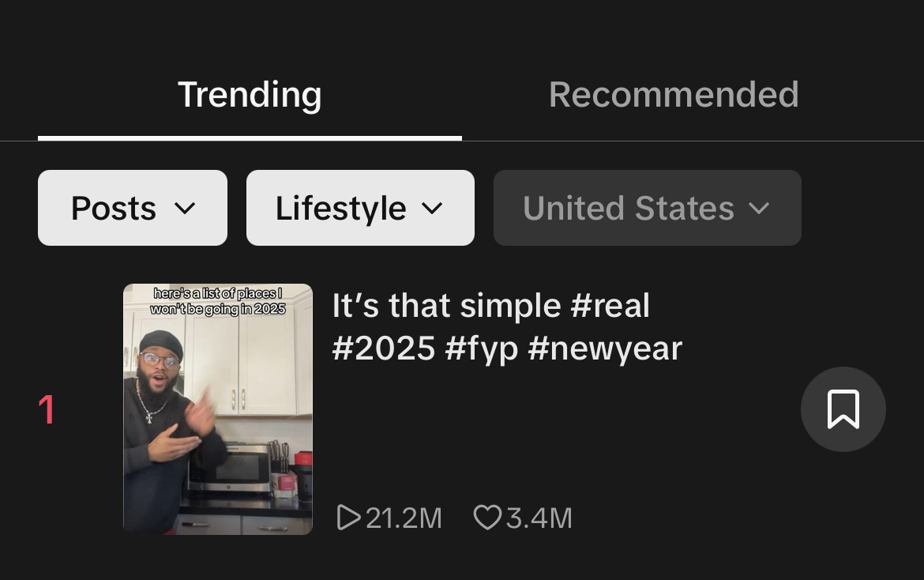924x580 pixels.
Task: Click the "It's that simple" caption text
Action: [x=446, y=306]
